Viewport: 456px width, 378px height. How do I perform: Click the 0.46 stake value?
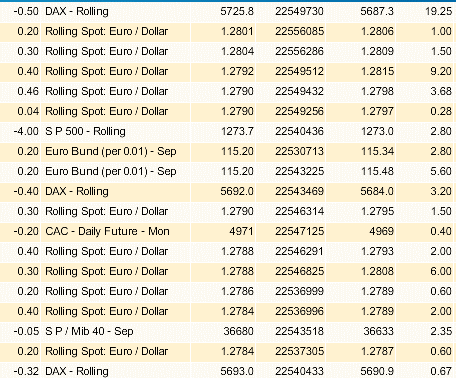tap(28, 91)
